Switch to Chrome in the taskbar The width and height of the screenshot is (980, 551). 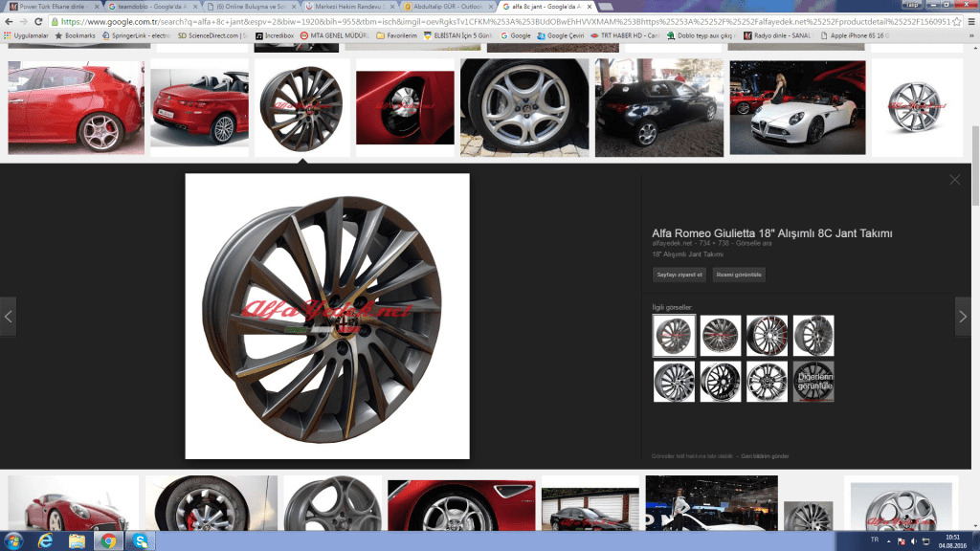pyautogui.click(x=108, y=541)
